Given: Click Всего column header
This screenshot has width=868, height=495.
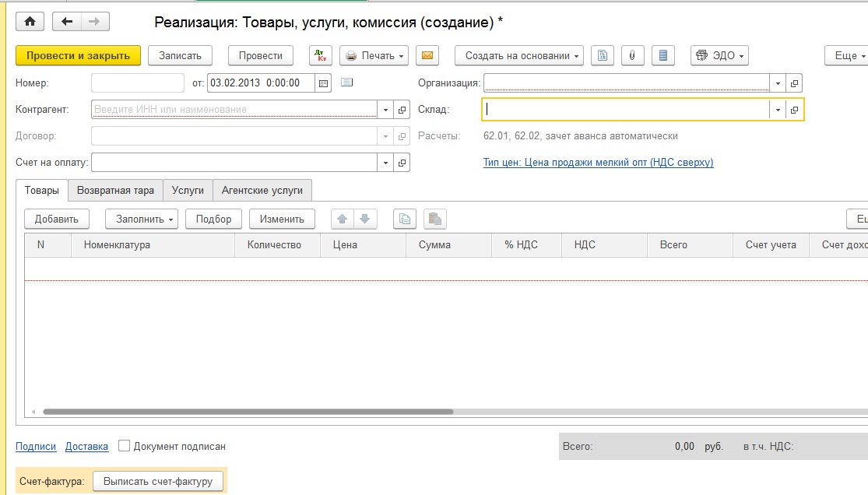Looking at the screenshot, I should pyautogui.click(x=690, y=244).
